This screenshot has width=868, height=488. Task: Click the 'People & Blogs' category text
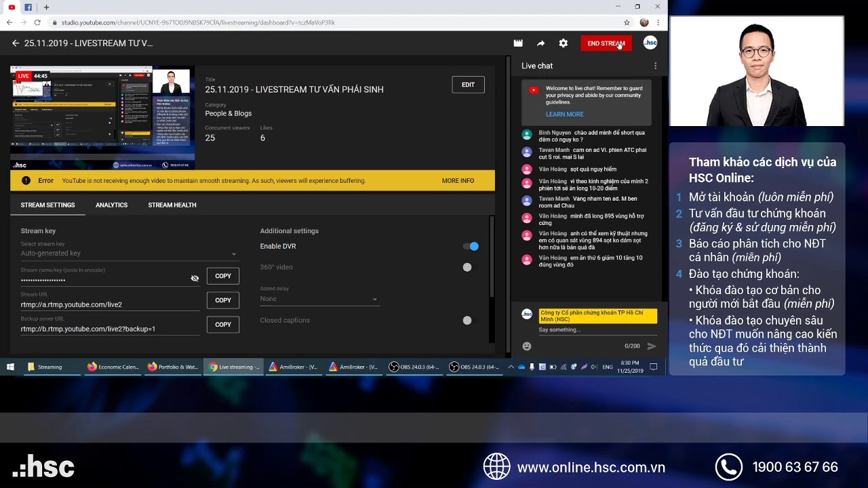click(x=229, y=113)
